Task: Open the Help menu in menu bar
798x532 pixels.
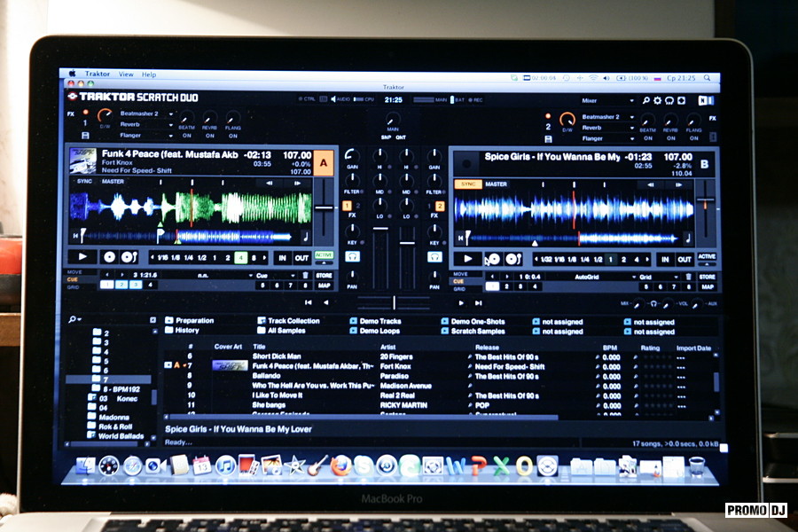Action: click(149, 74)
